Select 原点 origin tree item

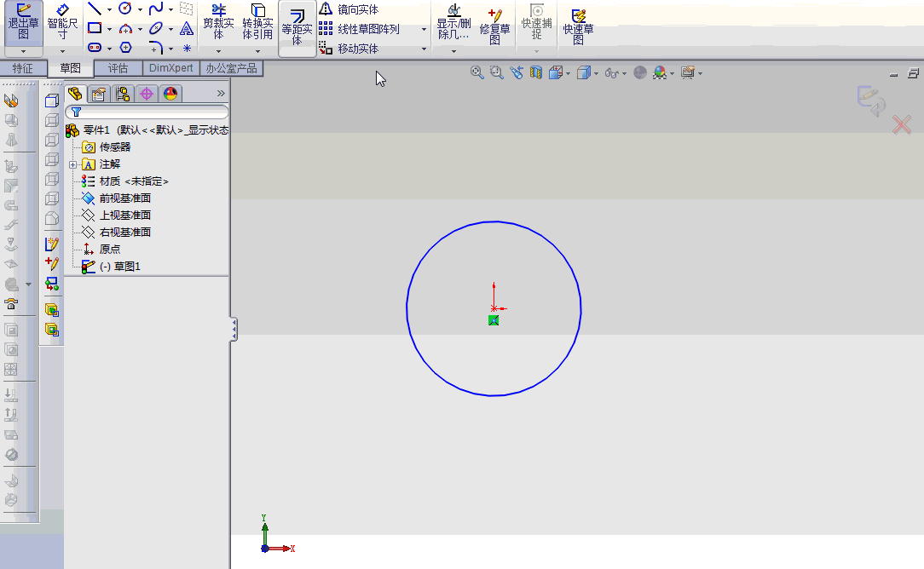click(x=101, y=250)
